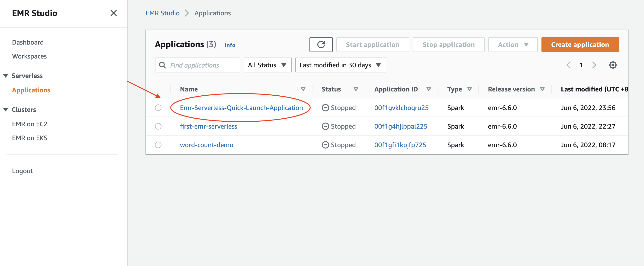Click the Find applications search field
644x266 pixels.
tap(197, 65)
